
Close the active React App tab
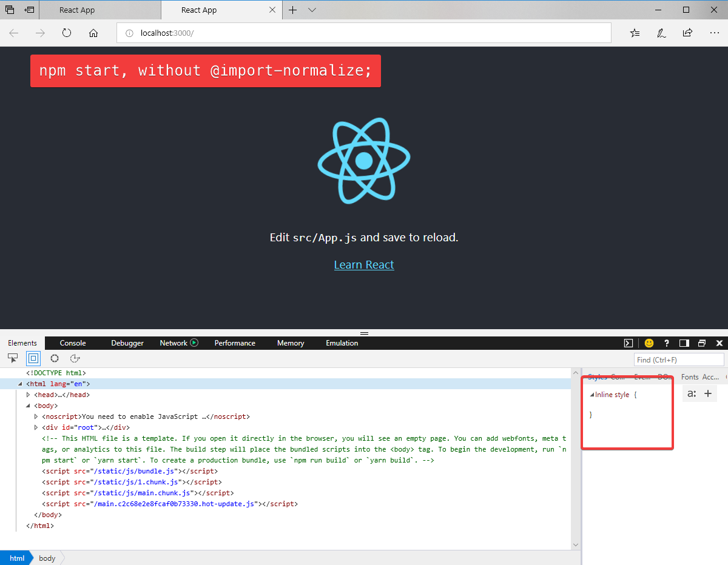coord(272,10)
